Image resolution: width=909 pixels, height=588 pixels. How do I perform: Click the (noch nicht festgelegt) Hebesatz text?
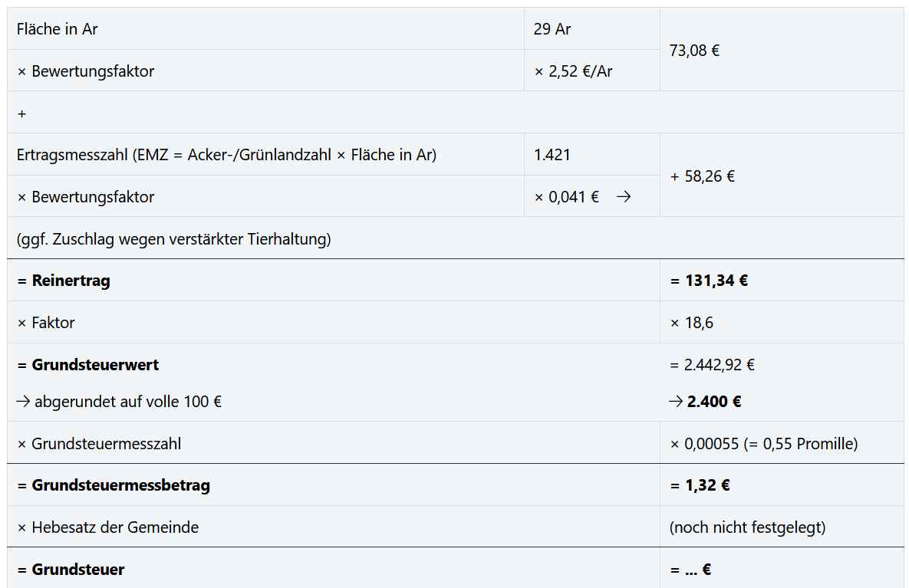[747, 527]
